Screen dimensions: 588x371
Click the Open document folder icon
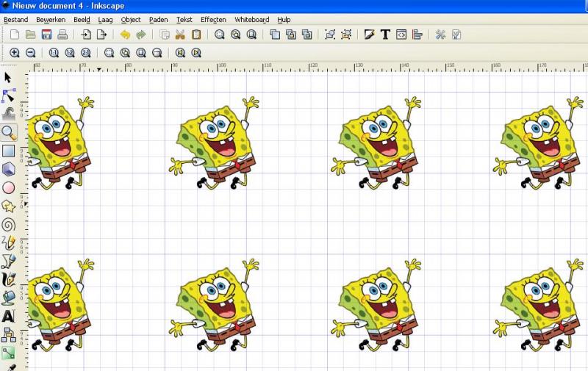[x=30, y=35]
